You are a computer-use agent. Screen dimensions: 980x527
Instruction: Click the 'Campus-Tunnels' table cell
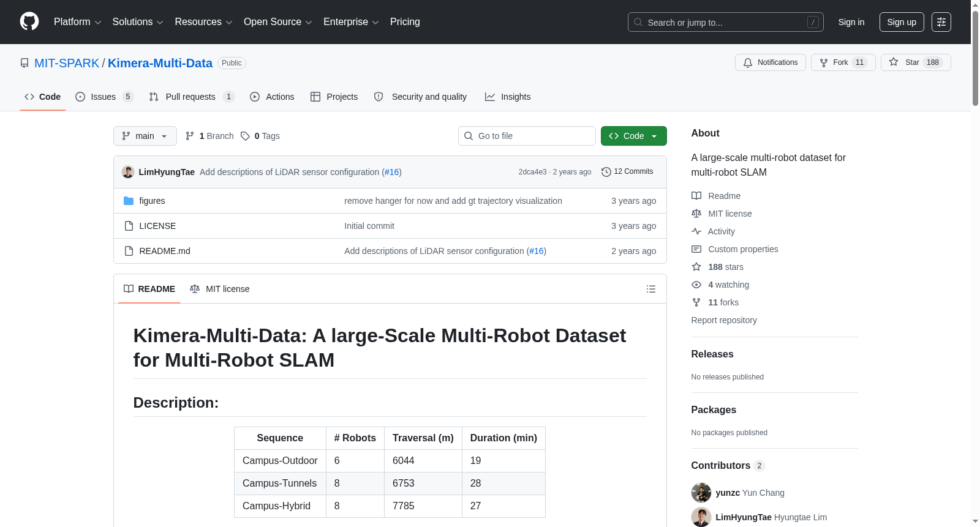point(280,484)
